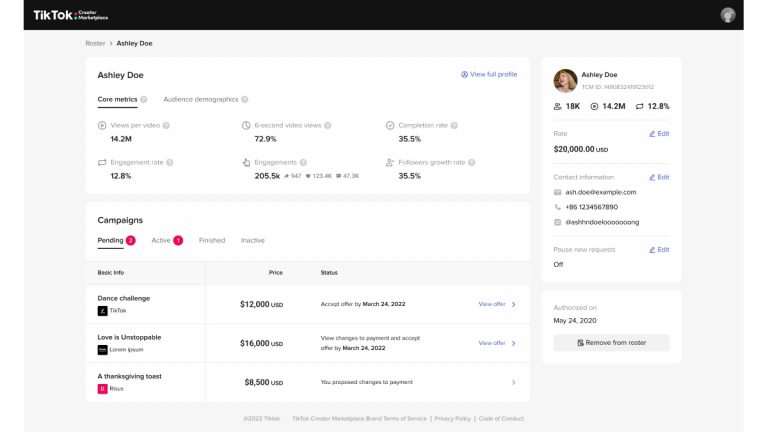Click the $16,000 USD price
The image size is (768, 432).
(x=262, y=343)
